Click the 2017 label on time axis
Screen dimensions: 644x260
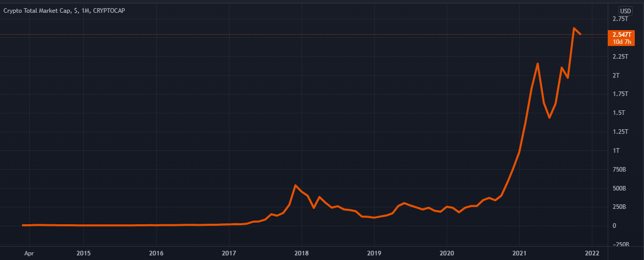[229, 253]
